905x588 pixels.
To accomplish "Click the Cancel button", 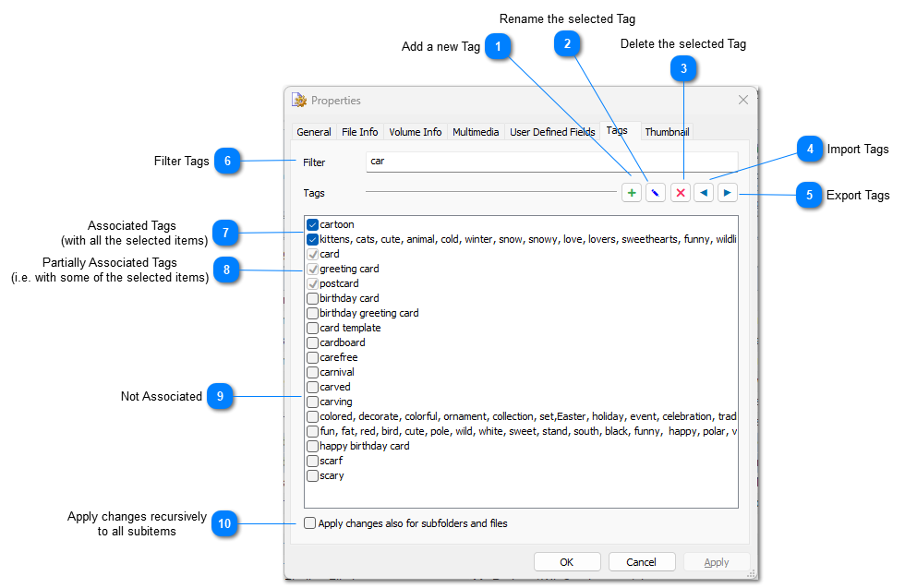I will pos(642,562).
